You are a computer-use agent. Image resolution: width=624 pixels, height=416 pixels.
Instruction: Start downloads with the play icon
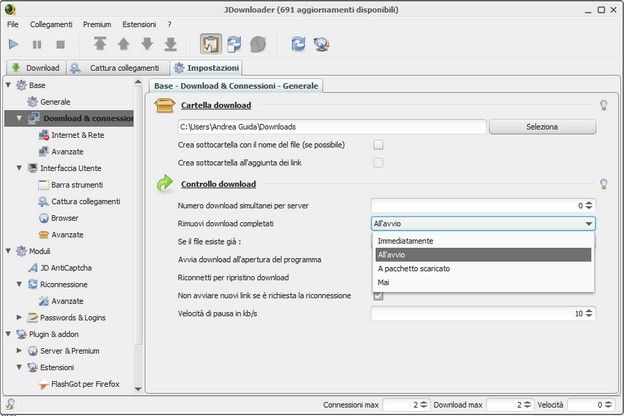tap(13, 44)
